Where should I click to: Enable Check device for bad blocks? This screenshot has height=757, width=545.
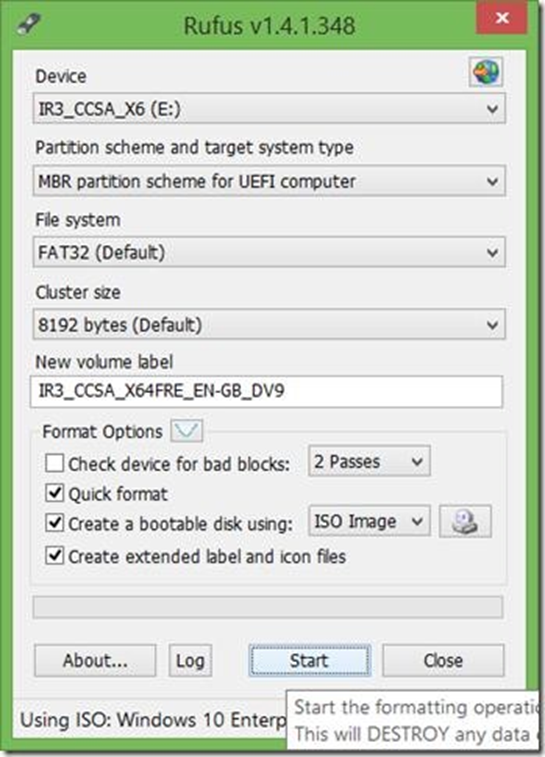54,463
